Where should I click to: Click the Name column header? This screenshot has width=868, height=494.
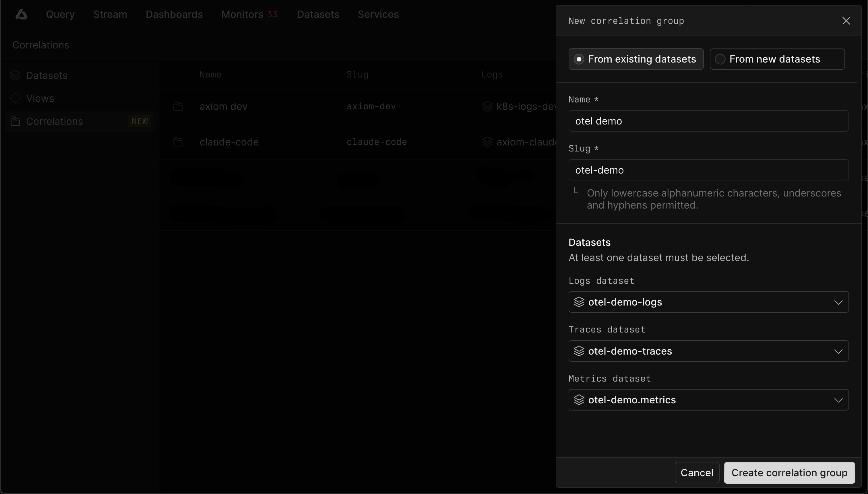[210, 75]
